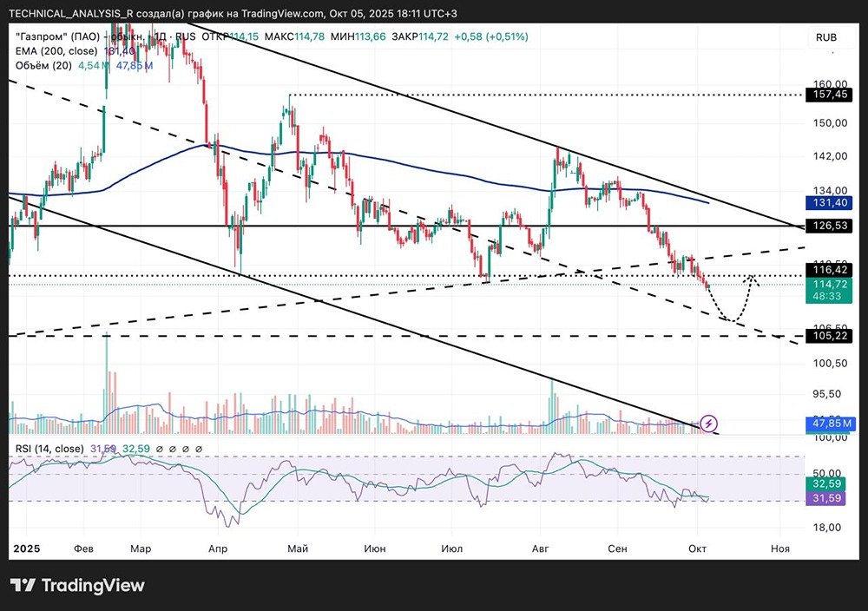Click the dotted arrow forecast projection

click(x=732, y=299)
